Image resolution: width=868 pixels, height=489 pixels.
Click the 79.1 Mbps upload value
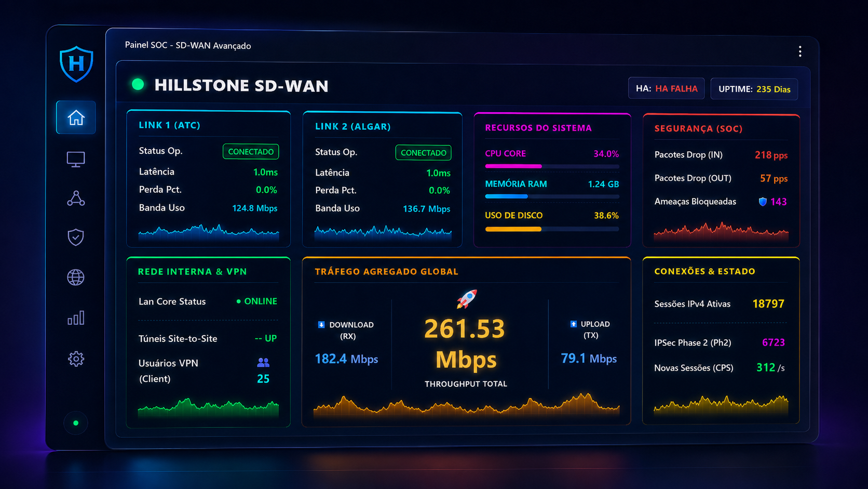589,358
